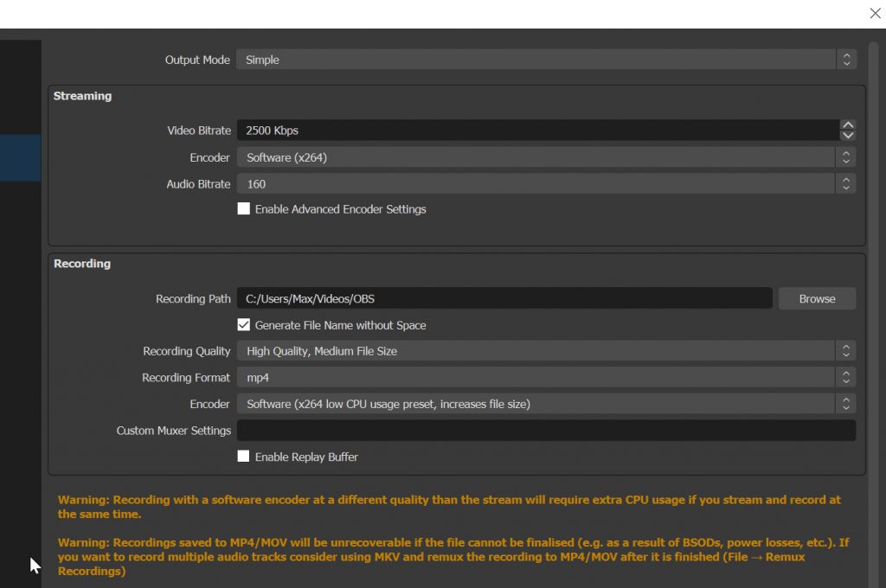886x588 pixels.
Task: Click the up arrow on Video Bitrate
Action: coord(848,125)
